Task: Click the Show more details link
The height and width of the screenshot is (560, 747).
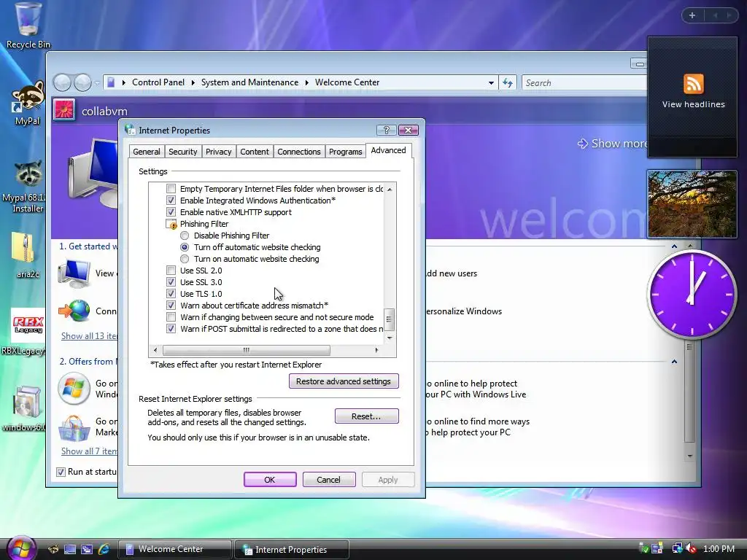Action: (x=612, y=144)
